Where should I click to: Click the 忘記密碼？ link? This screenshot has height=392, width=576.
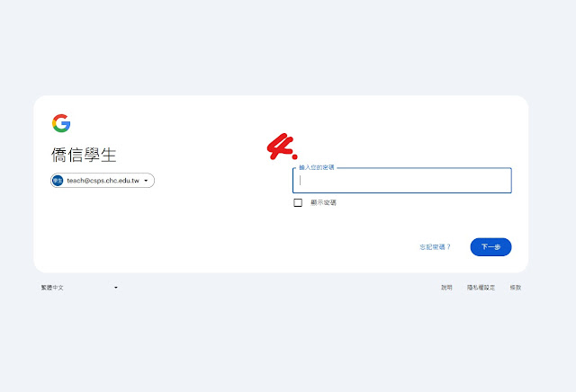coord(436,247)
